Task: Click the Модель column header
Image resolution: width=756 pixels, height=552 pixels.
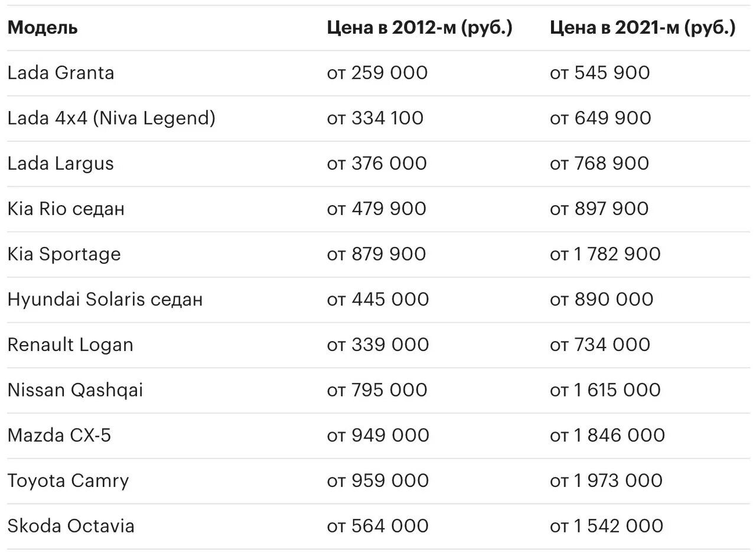Action: click(43, 28)
